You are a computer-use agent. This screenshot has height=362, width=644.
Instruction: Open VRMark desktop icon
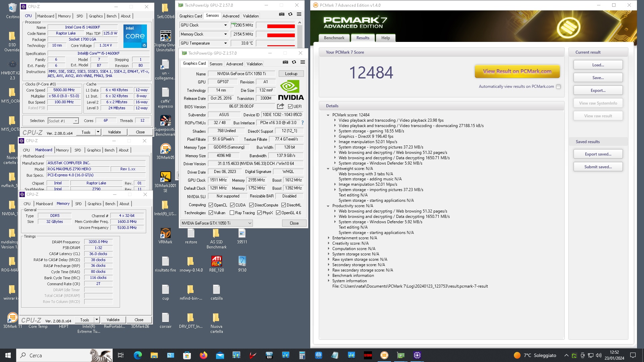(165, 236)
